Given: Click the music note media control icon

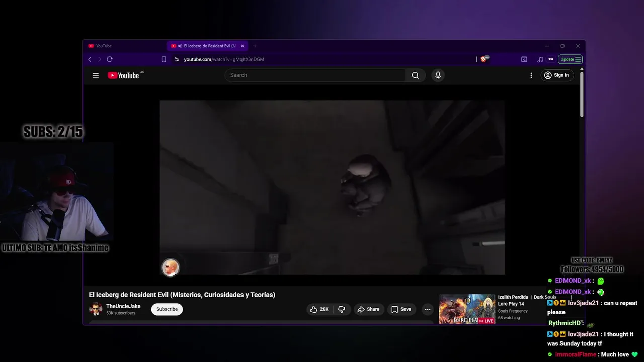Looking at the screenshot, I should [x=540, y=59].
